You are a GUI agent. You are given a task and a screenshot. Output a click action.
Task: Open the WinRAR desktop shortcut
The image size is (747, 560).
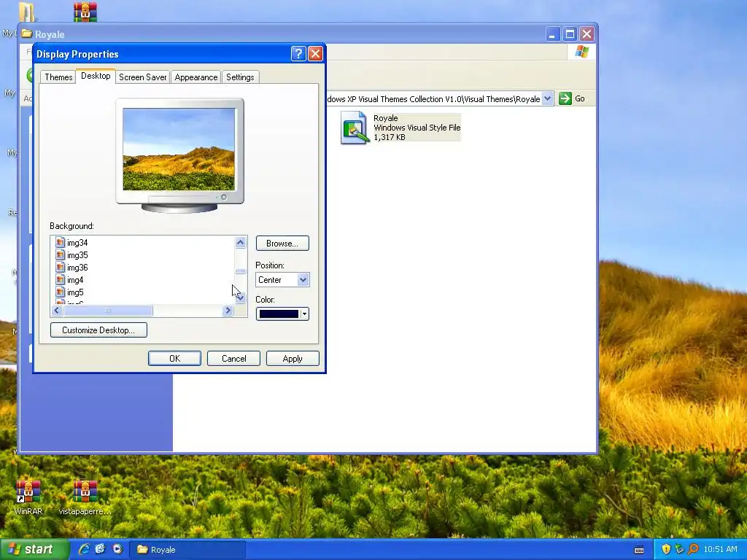pyautogui.click(x=28, y=498)
